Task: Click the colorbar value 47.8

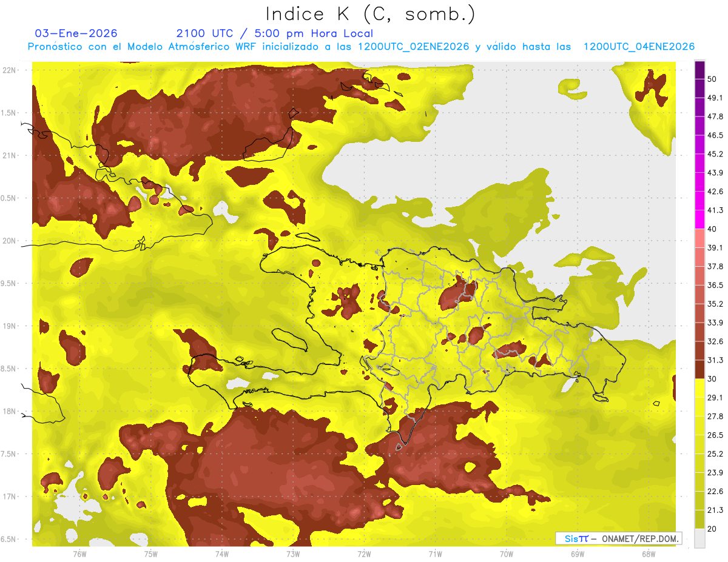Action: (716, 116)
